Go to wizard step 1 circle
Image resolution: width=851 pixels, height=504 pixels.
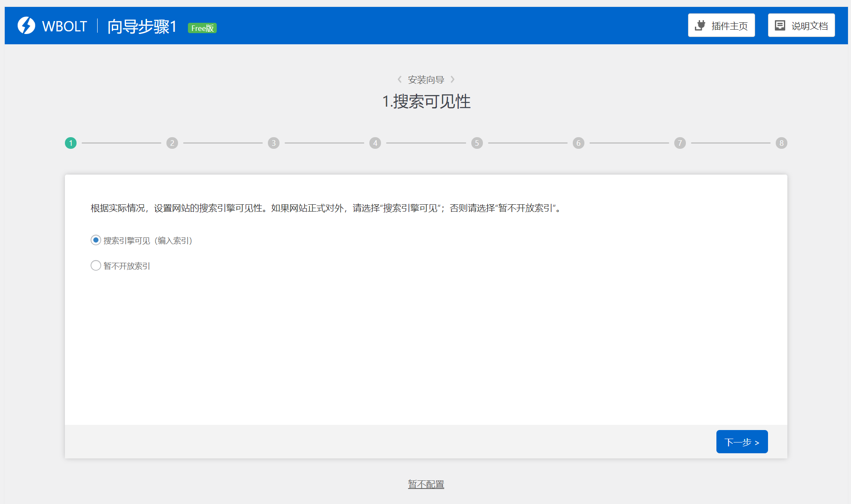(x=71, y=143)
